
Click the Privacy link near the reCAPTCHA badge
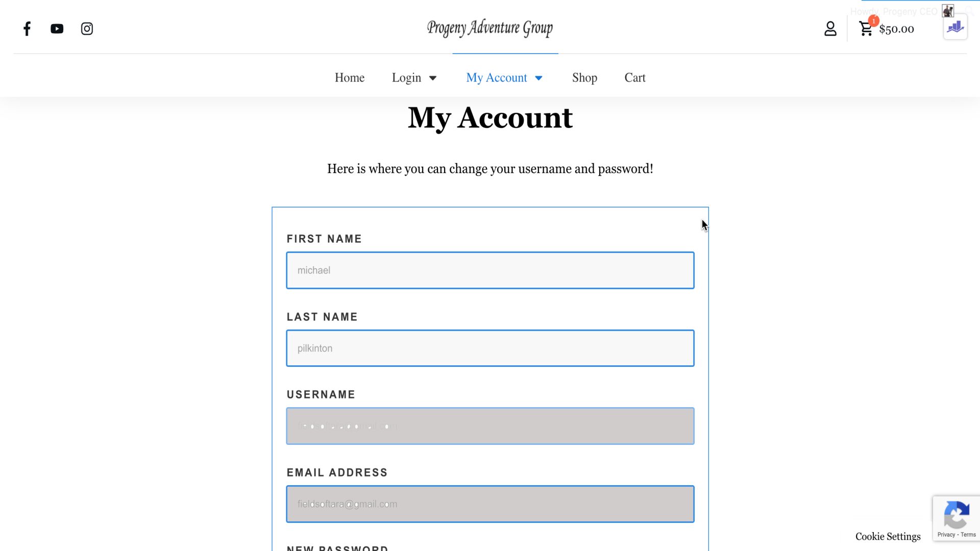point(947,534)
